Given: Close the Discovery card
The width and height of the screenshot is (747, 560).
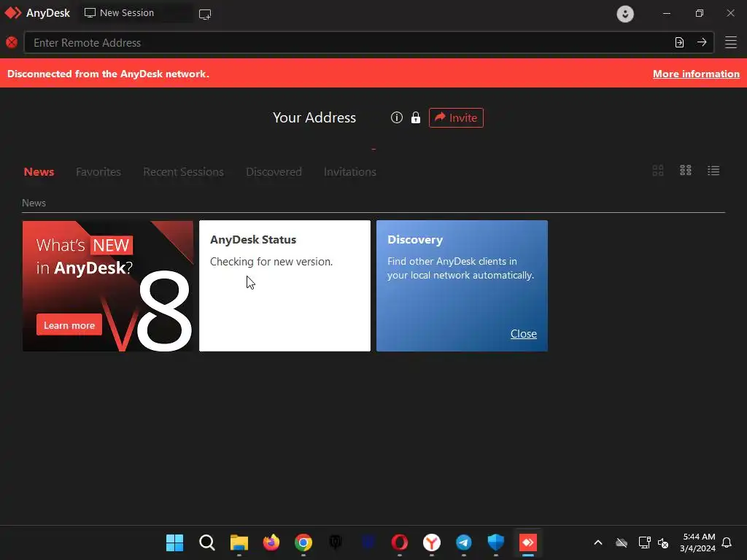Looking at the screenshot, I should (524, 334).
